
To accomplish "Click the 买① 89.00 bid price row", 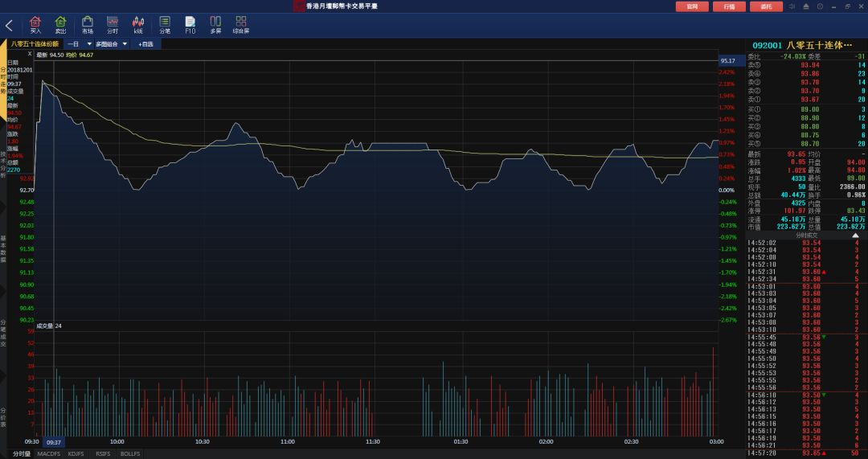I will [806, 109].
